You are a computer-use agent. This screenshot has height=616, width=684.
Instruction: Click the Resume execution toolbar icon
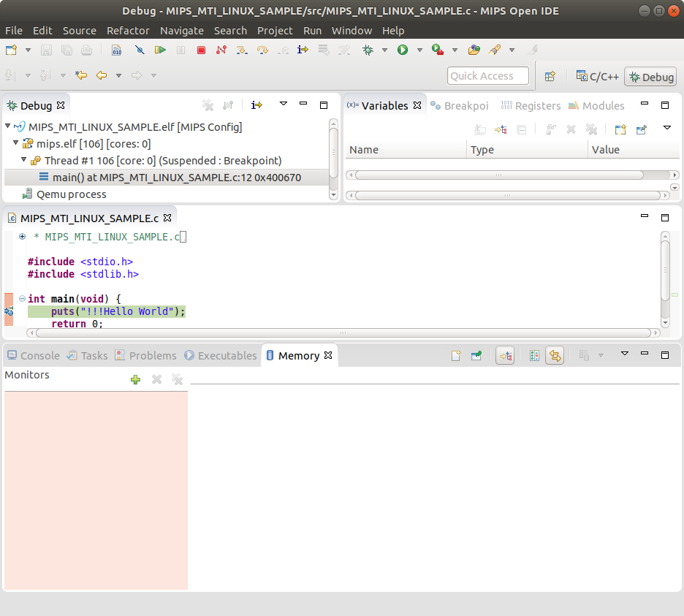[160, 50]
